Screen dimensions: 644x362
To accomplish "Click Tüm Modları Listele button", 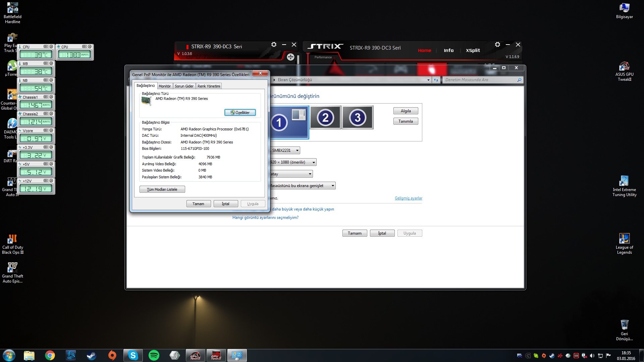I will [x=162, y=189].
